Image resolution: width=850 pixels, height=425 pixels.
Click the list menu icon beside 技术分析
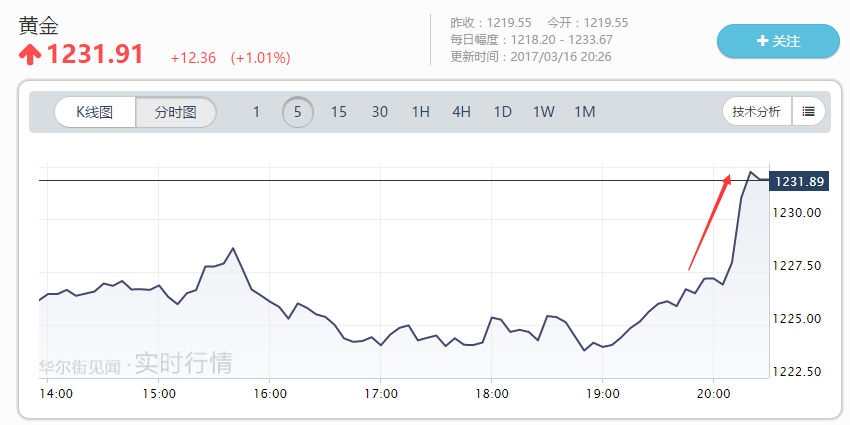click(x=808, y=112)
